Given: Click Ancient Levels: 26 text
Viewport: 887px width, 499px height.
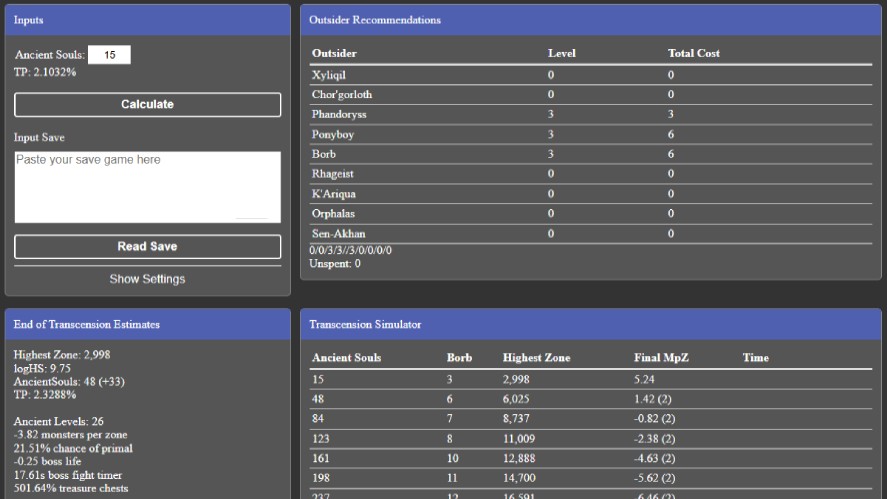Looking at the screenshot, I should click(x=58, y=421).
